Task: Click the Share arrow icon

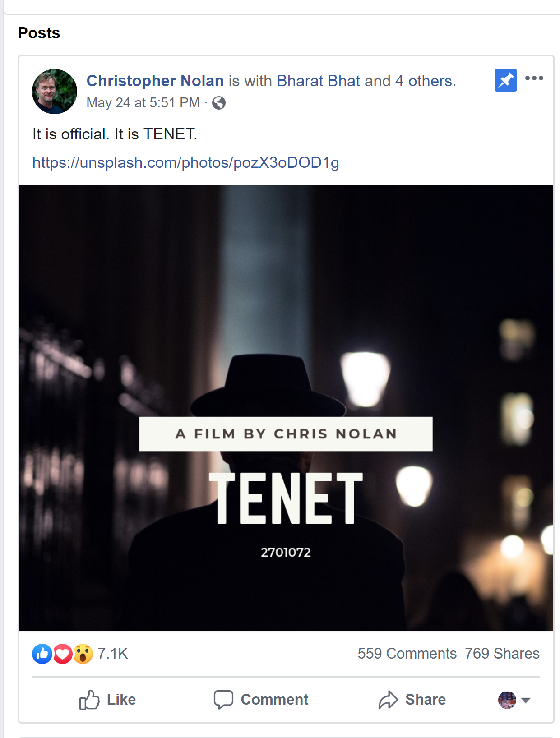Action: 388,700
